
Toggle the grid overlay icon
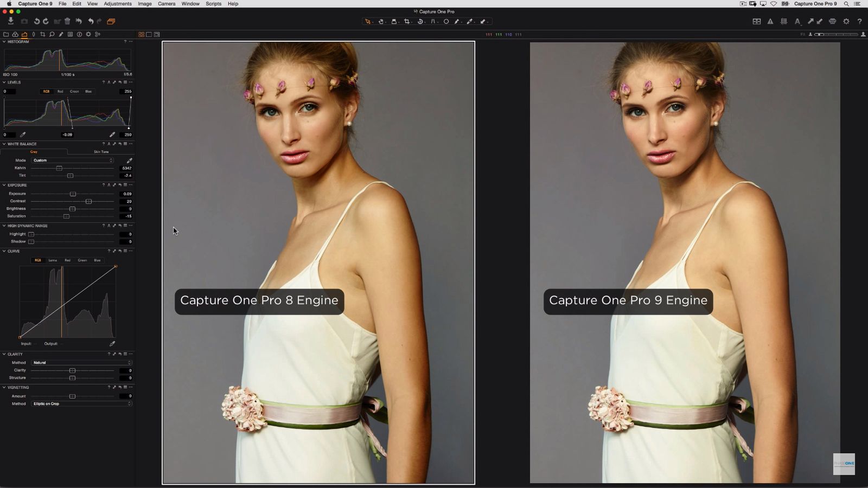[784, 22]
